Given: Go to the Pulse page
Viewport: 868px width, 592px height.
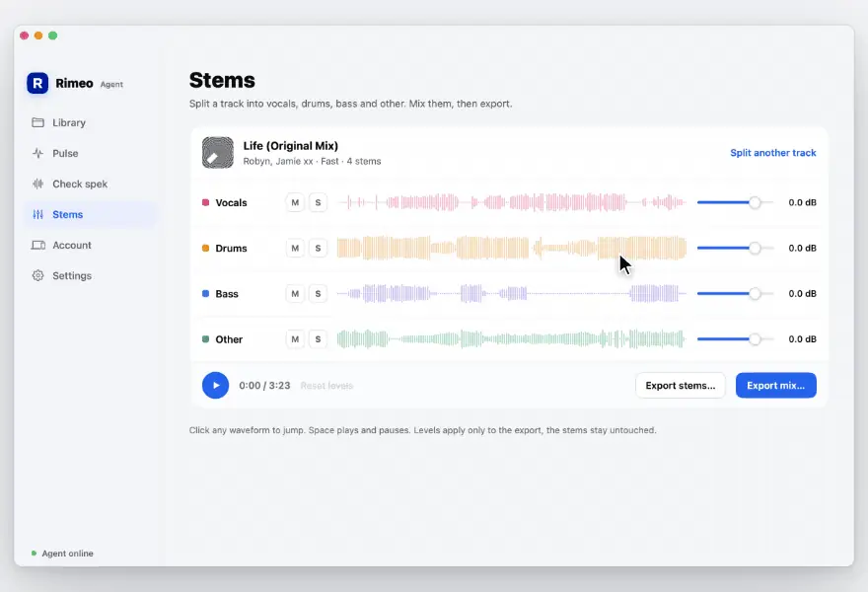Looking at the screenshot, I should pyautogui.click(x=92, y=153).
